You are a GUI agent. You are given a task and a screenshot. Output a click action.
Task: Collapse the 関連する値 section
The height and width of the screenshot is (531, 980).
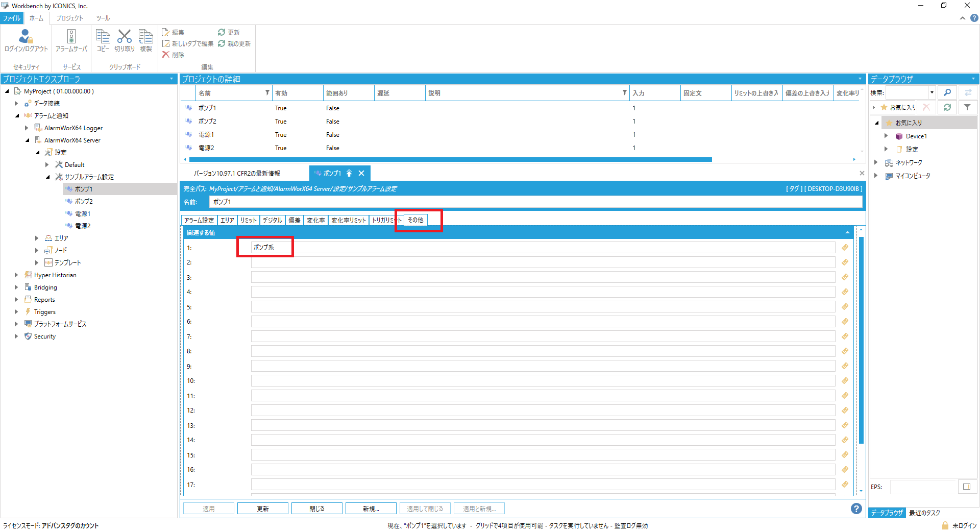coord(847,233)
